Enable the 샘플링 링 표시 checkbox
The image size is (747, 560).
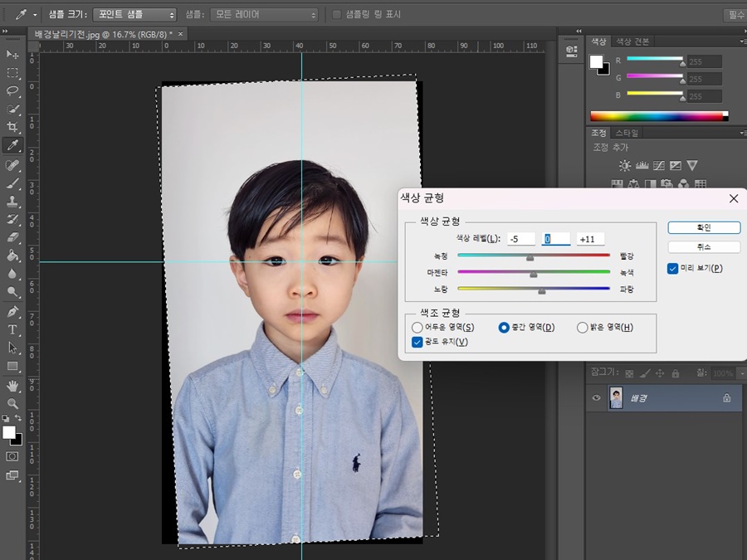336,15
